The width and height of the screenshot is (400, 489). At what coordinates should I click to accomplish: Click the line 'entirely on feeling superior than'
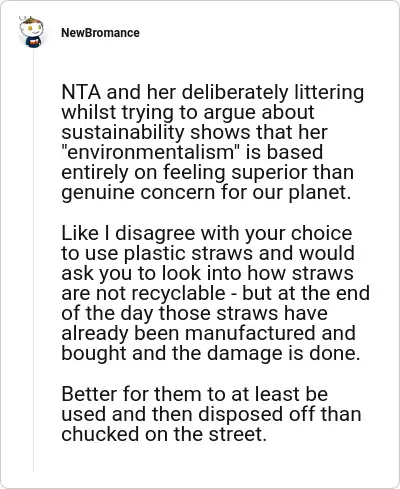[207, 173]
